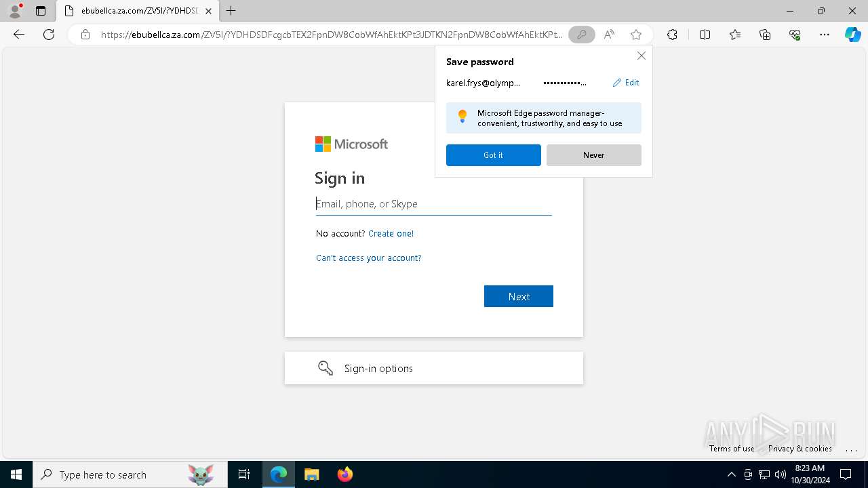Launch Firefox from taskbar
Viewport: 868px width, 488px height.
point(345,474)
